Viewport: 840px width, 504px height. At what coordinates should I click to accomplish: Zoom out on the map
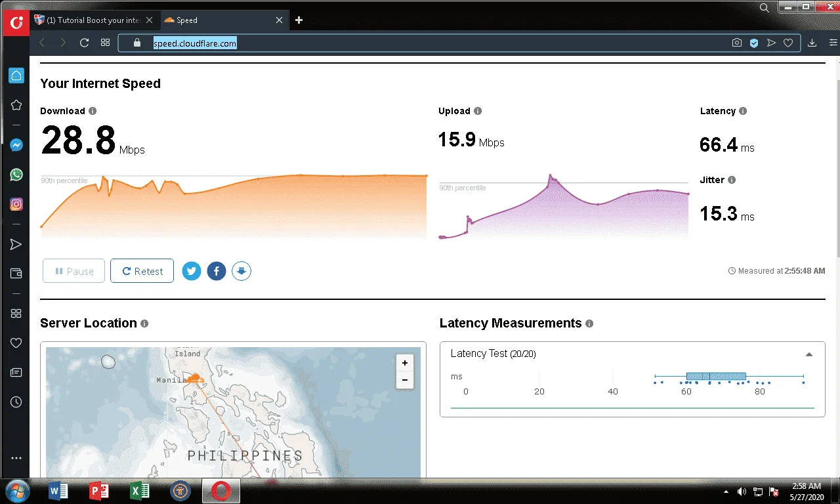pyautogui.click(x=405, y=379)
